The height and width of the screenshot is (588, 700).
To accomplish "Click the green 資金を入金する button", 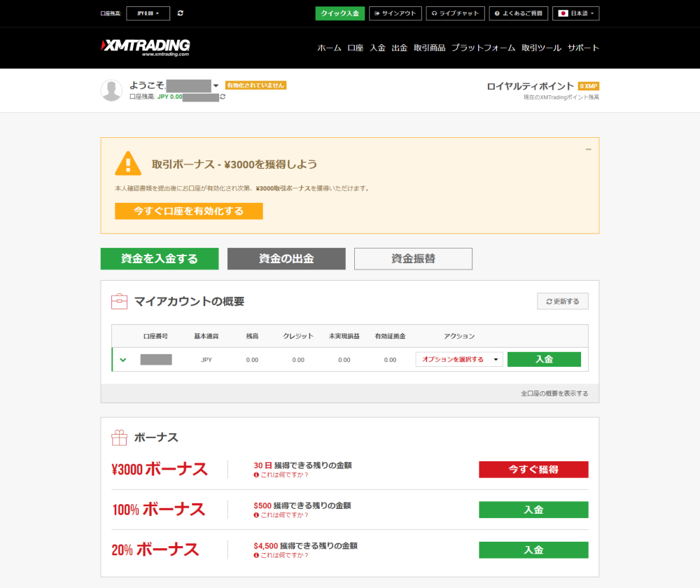I will (x=160, y=259).
